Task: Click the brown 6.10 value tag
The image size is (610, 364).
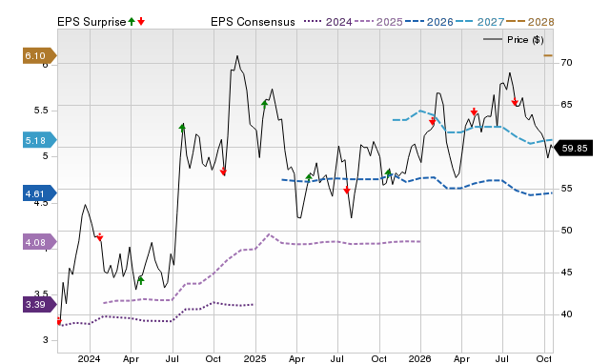Action: pyautogui.click(x=40, y=56)
